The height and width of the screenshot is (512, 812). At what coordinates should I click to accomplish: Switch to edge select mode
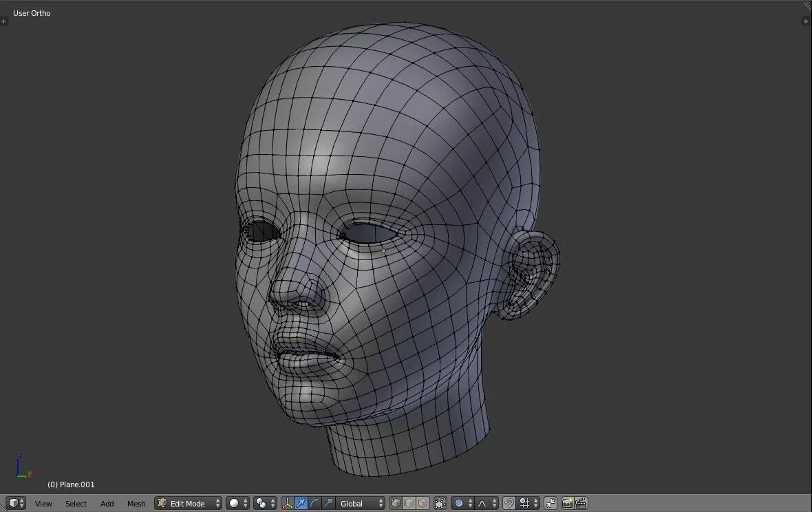tap(409, 503)
